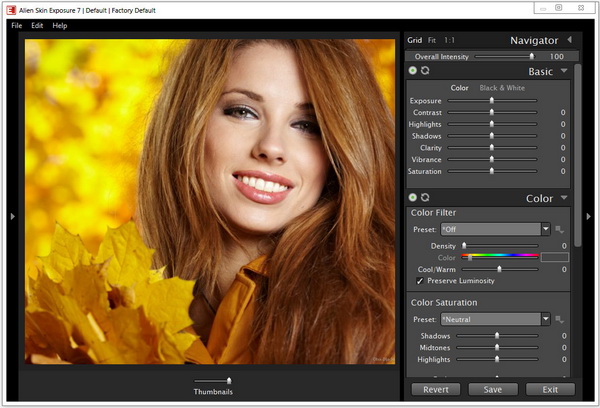Open the Color Saturation Preset dropdown
The height and width of the screenshot is (408, 600).
click(x=546, y=320)
